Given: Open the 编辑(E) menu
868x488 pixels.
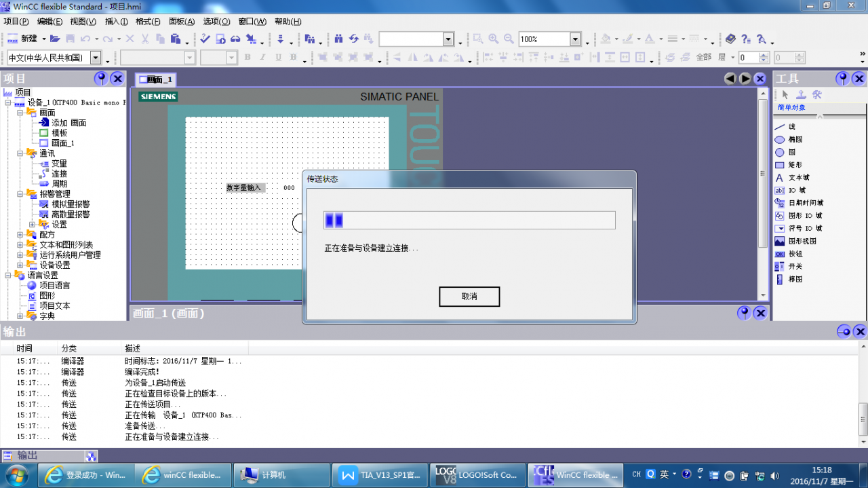Looking at the screenshot, I should [x=50, y=22].
